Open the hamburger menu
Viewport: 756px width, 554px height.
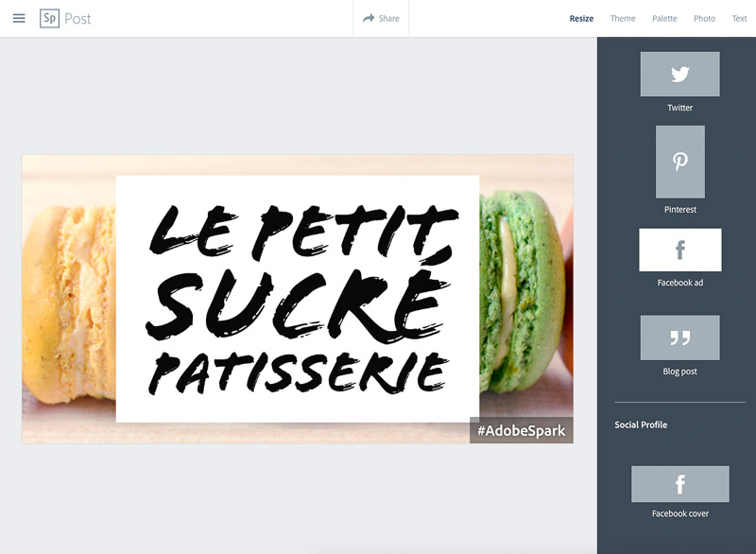(x=19, y=18)
